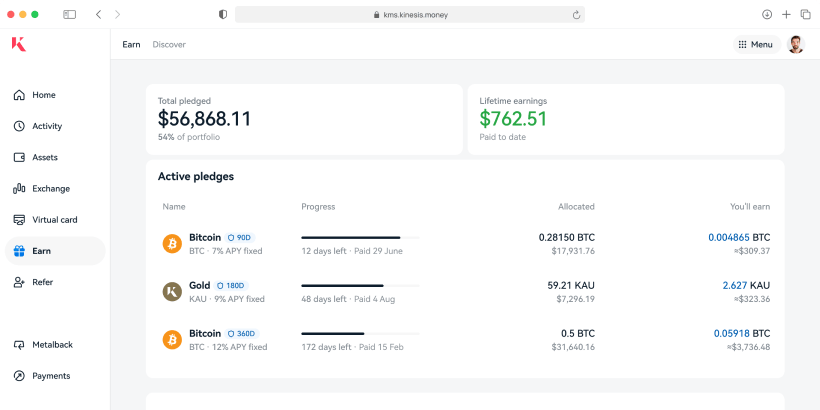Click the Gold KAU coin icon
Screen dimensions: 820x410
point(172,292)
